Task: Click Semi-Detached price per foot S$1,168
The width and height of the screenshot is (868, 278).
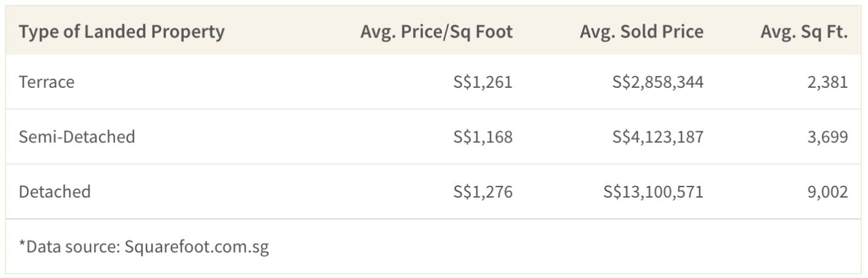Action: (x=483, y=136)
